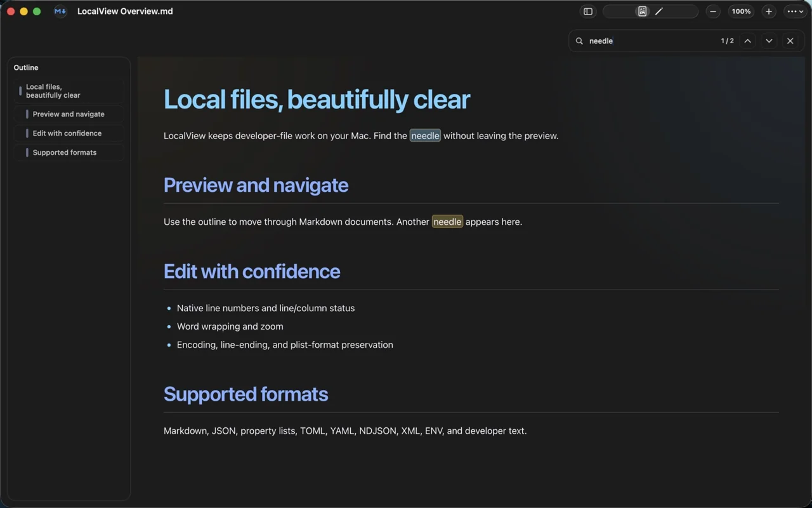Jump to Edit with confidence in outline
Screen dimensions: 812x508
pyautogui.click(x=69, y=133)
